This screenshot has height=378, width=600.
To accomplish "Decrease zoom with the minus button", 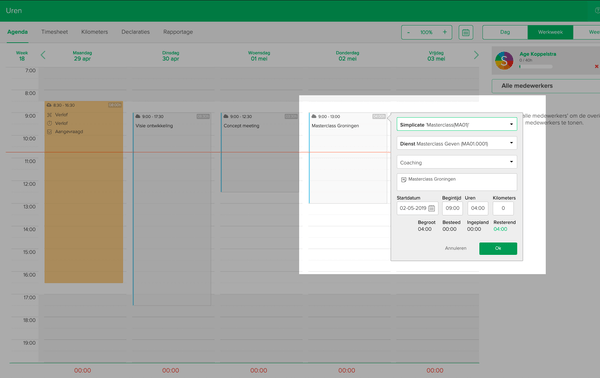I will point(408,32).
